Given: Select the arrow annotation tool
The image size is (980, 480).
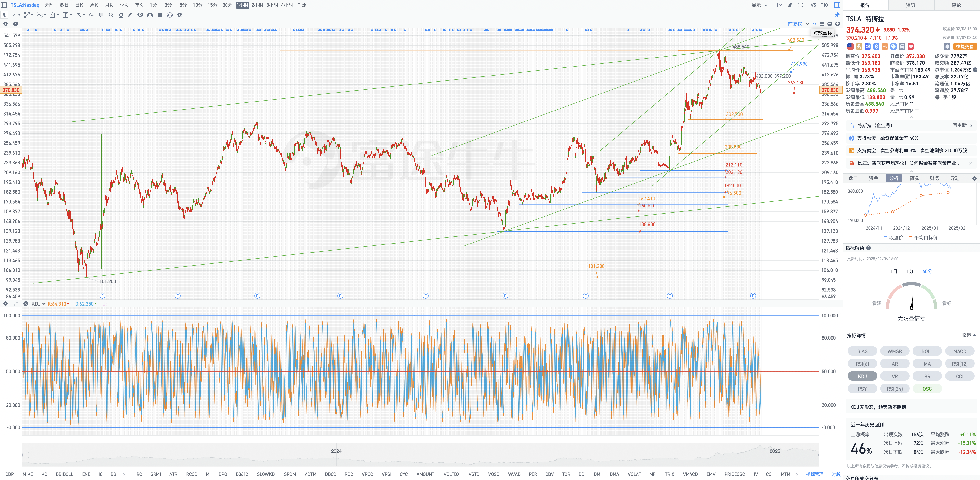Looking at the screenshot, I should (79, 15).
